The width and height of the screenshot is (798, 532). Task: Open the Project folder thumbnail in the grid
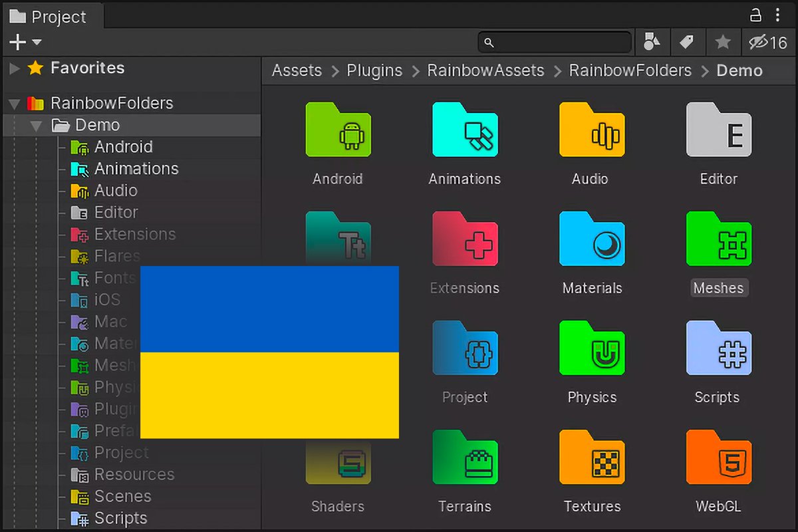click(465, 348)
